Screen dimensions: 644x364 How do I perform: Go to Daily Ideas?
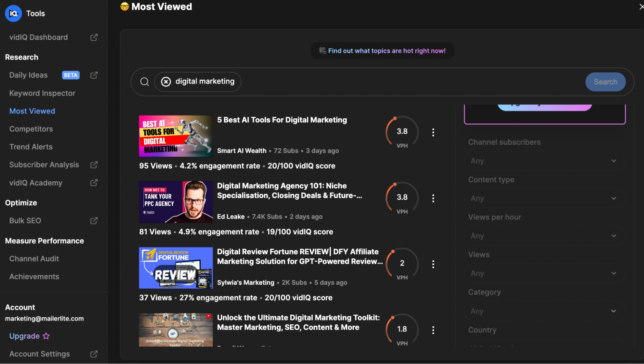coord(28,75)
